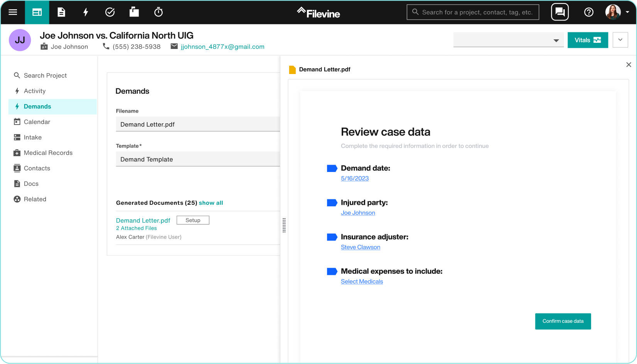Show all Generated Documents
The width and height of the screenshot is (637, 364).
[211, 202]
